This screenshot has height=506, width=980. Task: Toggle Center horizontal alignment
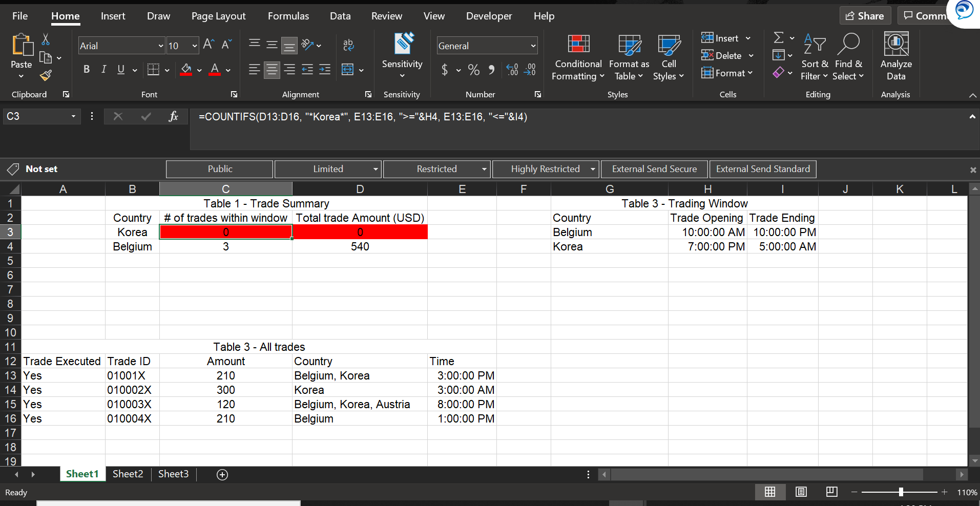pos(272,70)
